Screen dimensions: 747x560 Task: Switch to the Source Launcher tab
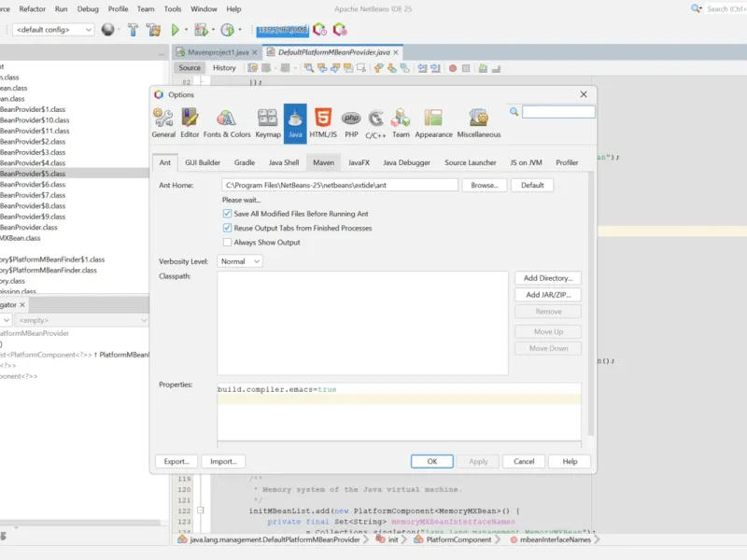pos(471,162)
